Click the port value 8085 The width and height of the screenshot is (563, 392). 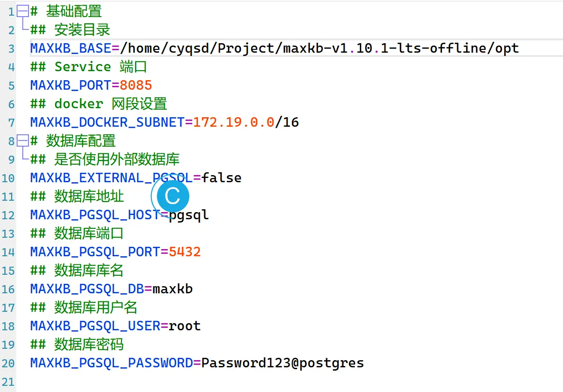point(136,85)
